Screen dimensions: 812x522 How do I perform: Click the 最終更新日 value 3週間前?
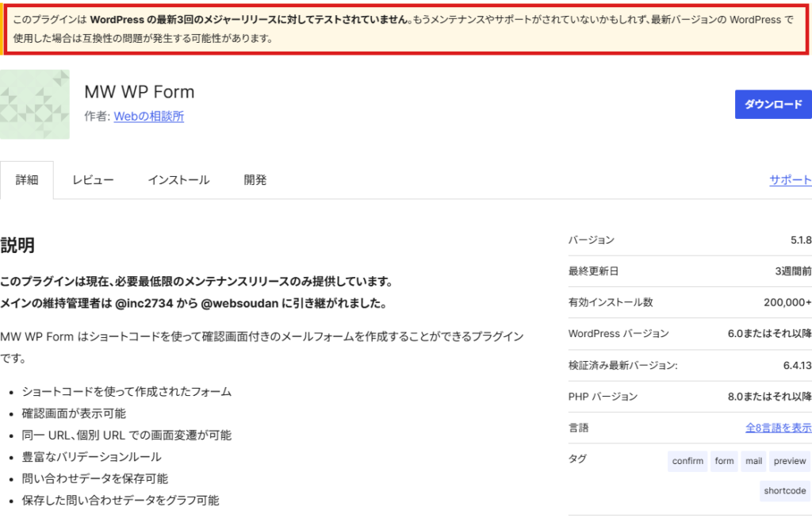[793, 271]
